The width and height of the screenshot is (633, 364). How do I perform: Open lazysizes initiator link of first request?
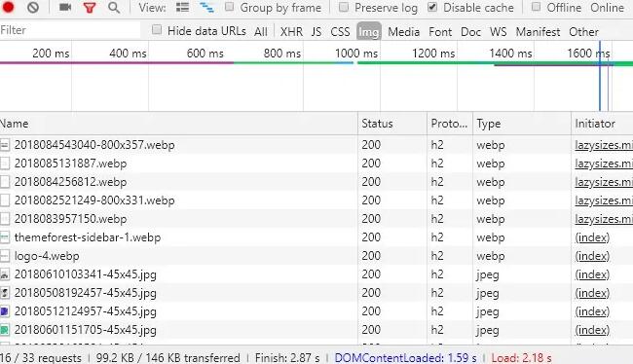[x=604, y=145]
